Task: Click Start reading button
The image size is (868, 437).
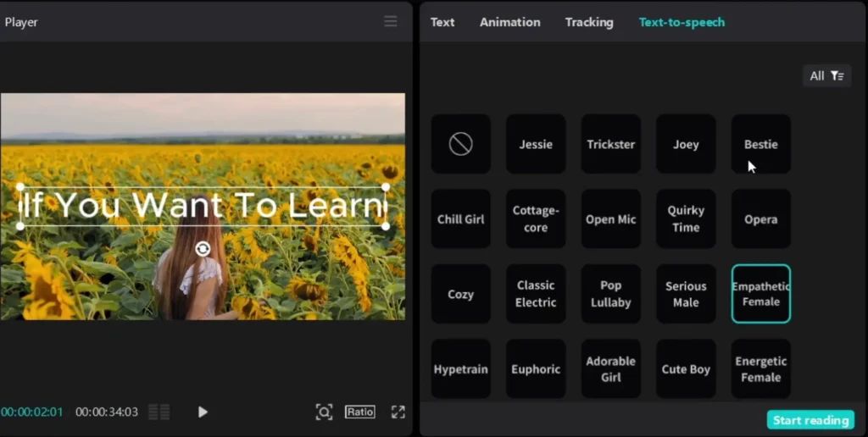Action: [x=810, y=420]
